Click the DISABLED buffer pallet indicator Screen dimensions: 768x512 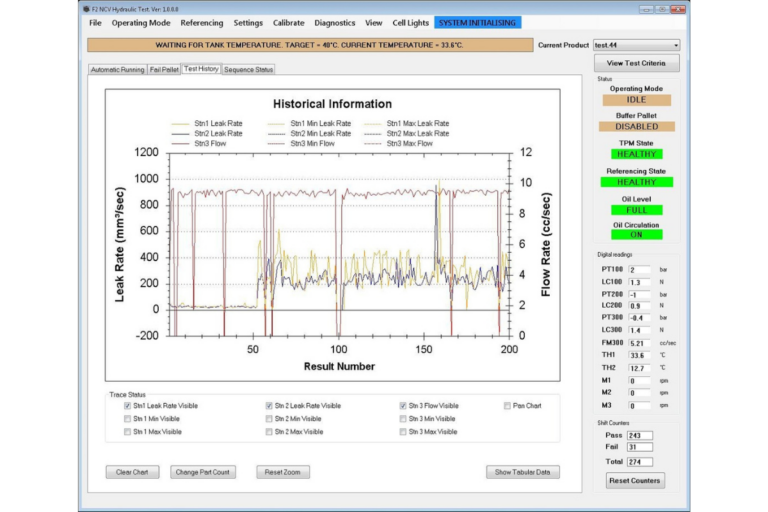pyautogui.click(x=636, y=126)
